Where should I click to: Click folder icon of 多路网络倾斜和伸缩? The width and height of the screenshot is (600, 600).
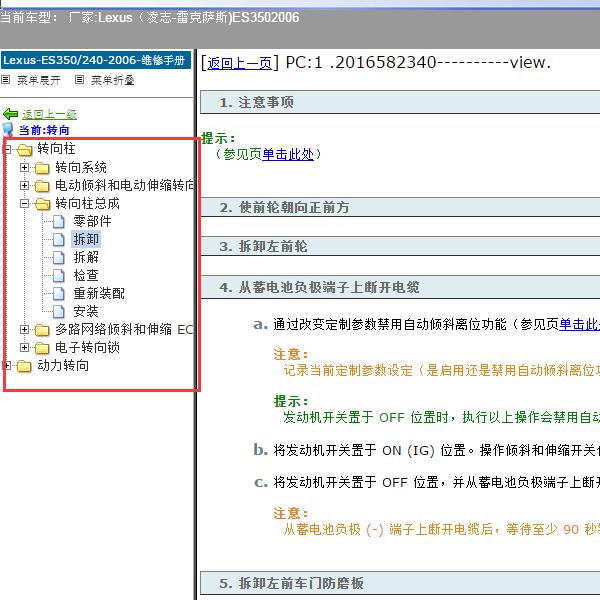tap(42, 329)
